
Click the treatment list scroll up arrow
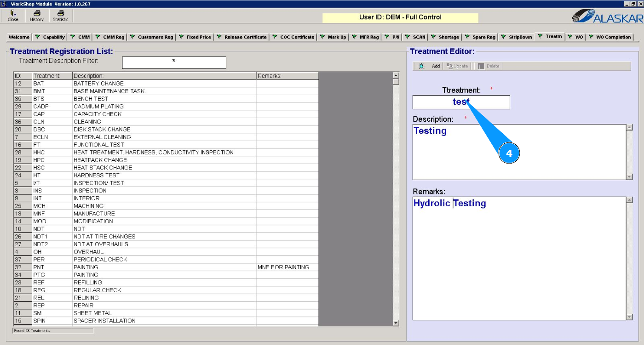[x=396, y=75]
